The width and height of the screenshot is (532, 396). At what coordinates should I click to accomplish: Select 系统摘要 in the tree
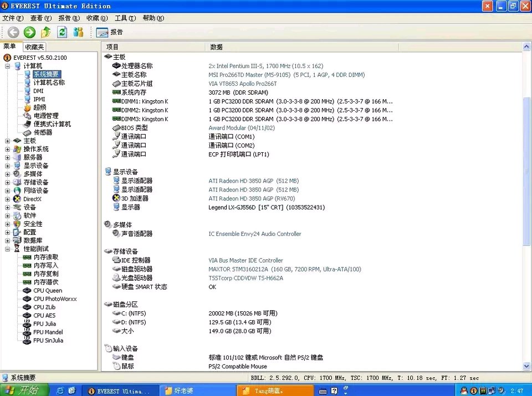coord(47,74)
